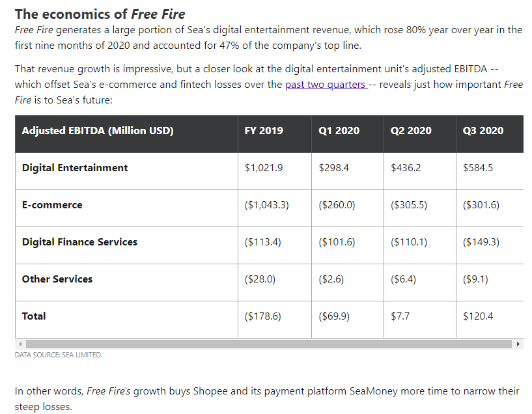Click the Q3 2020 column header
This screenshot has height=414, width=532.
tap(483, 130)
